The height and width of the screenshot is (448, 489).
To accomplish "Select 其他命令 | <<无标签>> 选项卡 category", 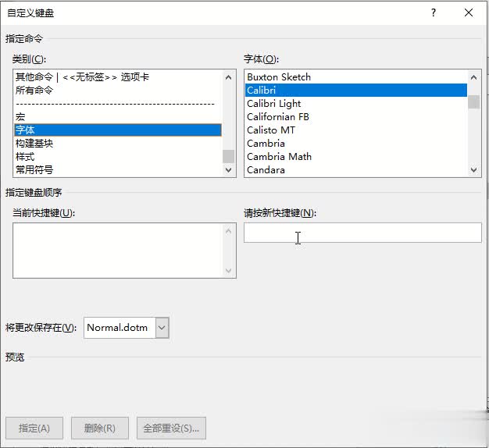I will [118, 77].
